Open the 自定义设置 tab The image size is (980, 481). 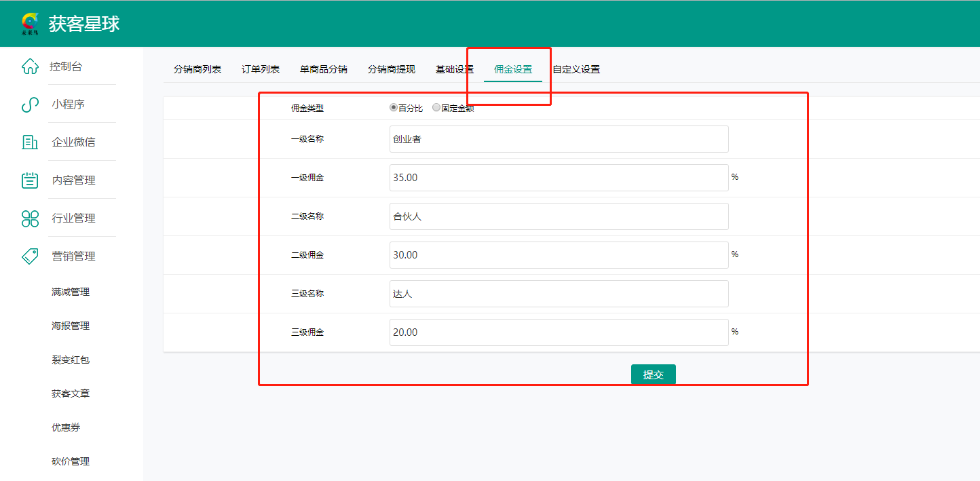576,69
